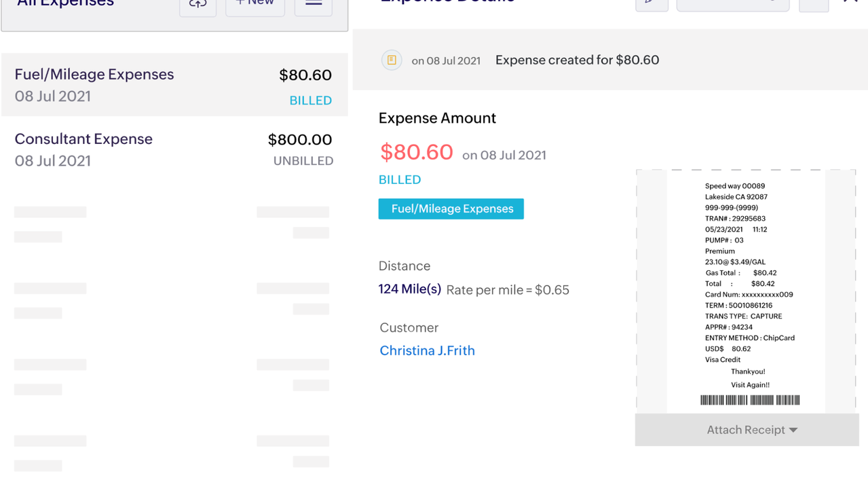This screenshot has height=489, width=868.
Task: Click the cloud upload icon button
Action: pos(197,5)
